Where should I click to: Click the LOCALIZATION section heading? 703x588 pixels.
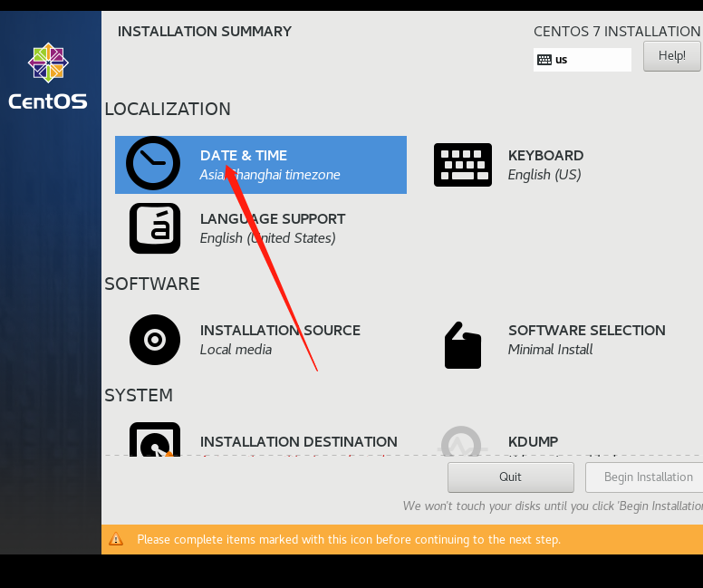(168, 109)
